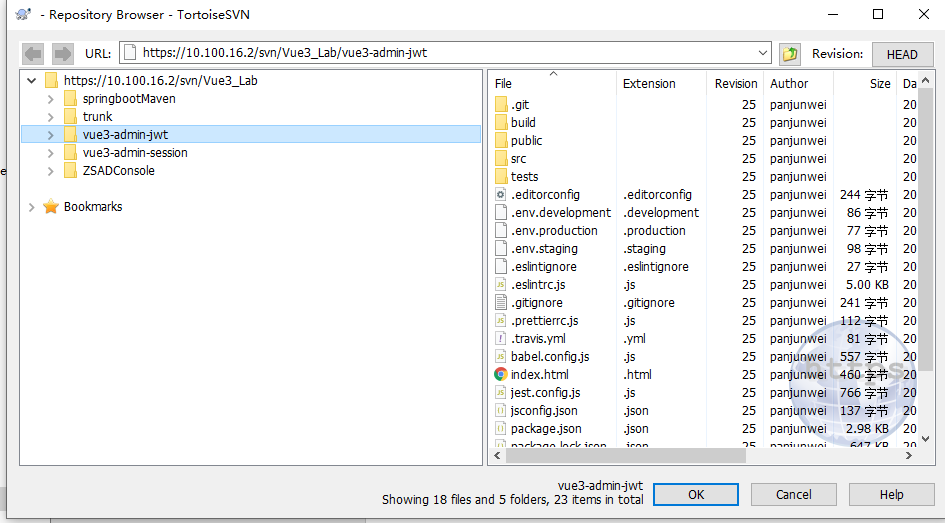Click the text file icon of .gitignore
The height and width of the screenshot is (523, 945).
click(500, 302)
